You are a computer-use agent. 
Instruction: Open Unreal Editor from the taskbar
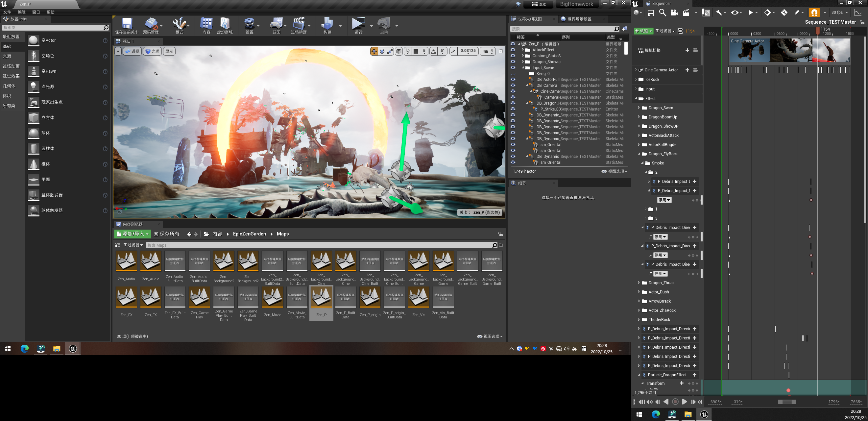[x=73, y=349]
